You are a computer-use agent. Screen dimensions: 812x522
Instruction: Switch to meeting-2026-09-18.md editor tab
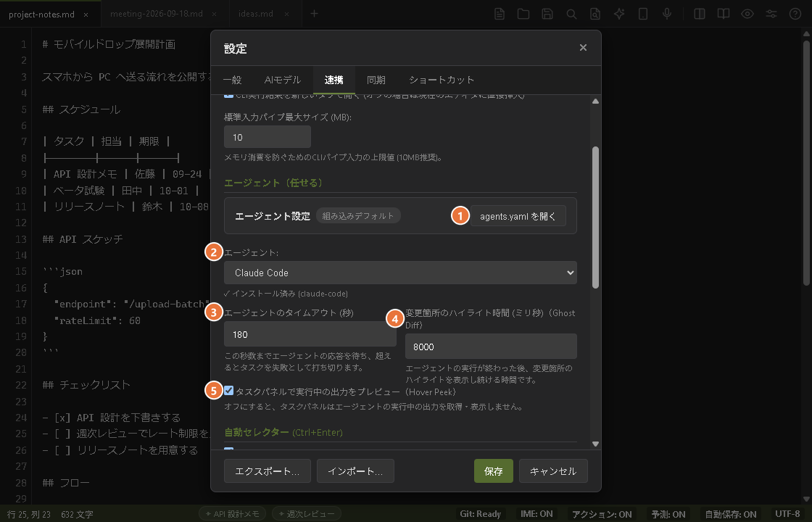coord(157,14)
